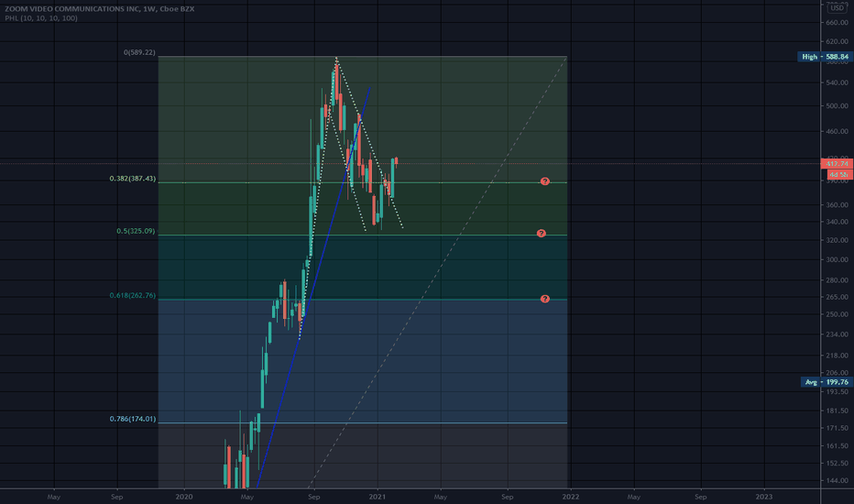Click the Avg 199.76 price tag
Image resolution: width=854 pixels, height=504 pixels.
coord(827,382)
